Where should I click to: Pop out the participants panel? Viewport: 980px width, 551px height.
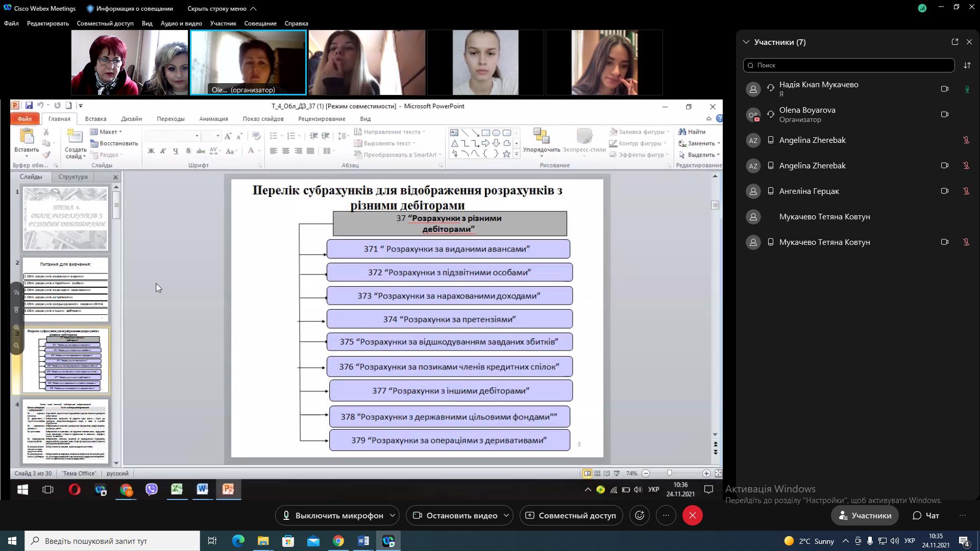pos(955,42)
